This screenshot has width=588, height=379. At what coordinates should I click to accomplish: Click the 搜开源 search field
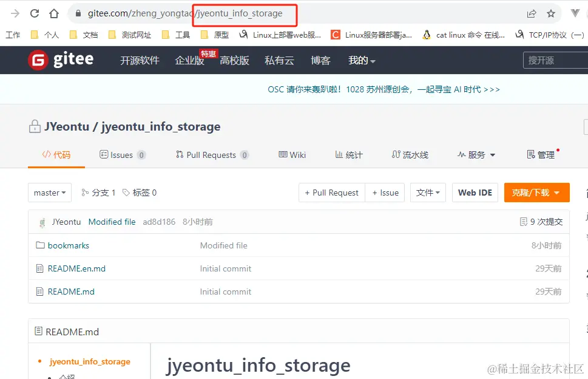pos(555,60)
